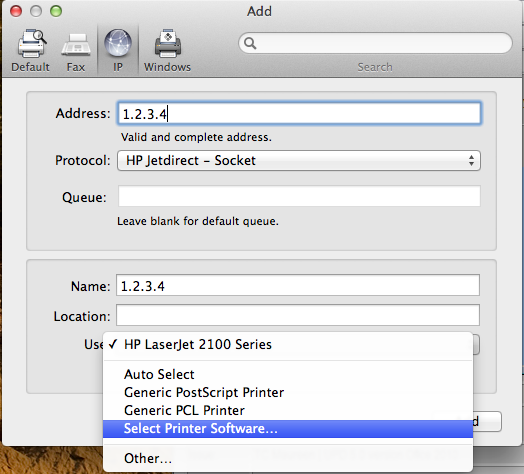This screenshot has width=524, height=474.
Task: Click the Search field in the toolbar
Action: pyautogui.click(x=375, y=43)
